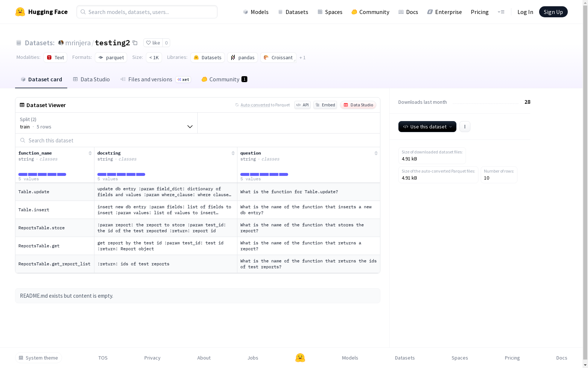Viewport: 588px width, 368px height.
Task: Select the Datasets library tag
Action: point(208,57)
